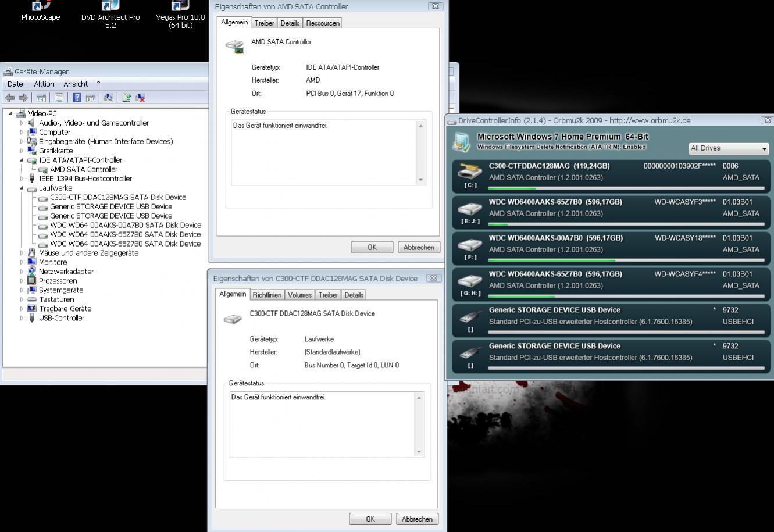
Task: Click OK in C300-CTF properties dialog
Action: 370,519
